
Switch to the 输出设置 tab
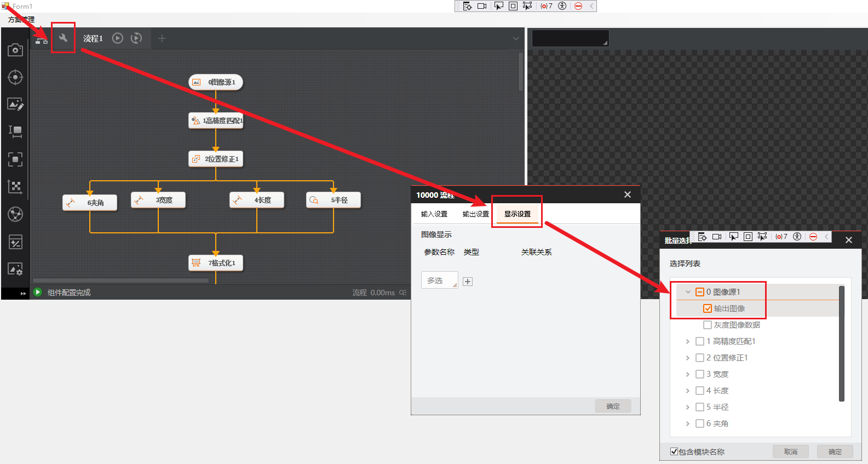[x=475, y=214]
